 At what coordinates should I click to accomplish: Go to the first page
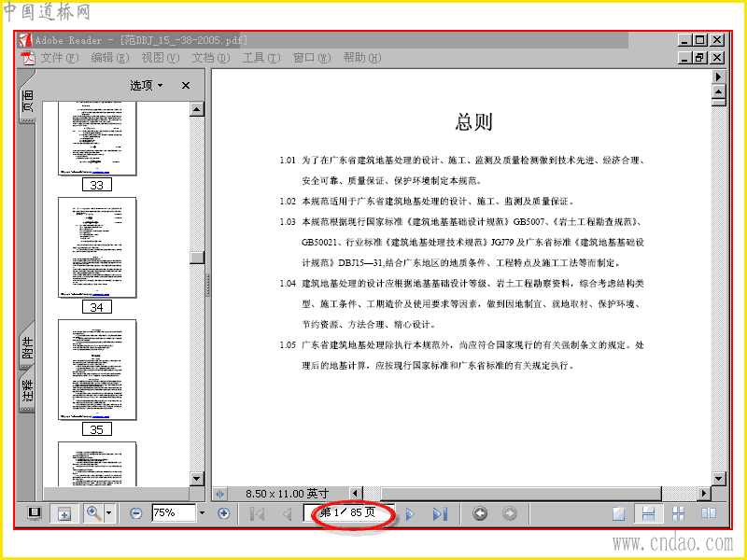(x=258, y=514)
